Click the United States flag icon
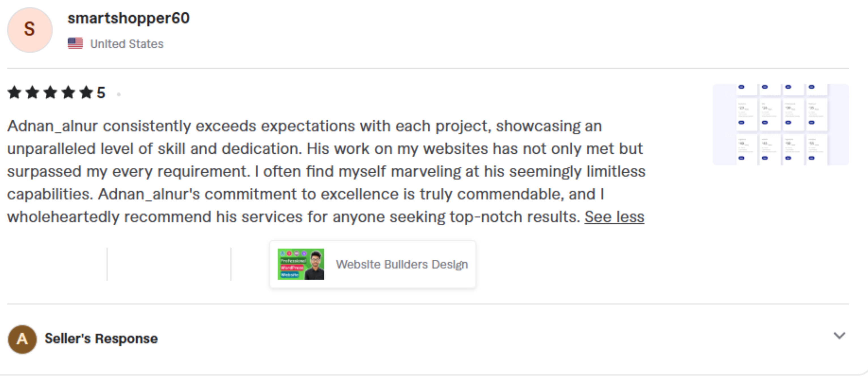The height and width of the screenshot is (381, 868). [x=75, y=43]
